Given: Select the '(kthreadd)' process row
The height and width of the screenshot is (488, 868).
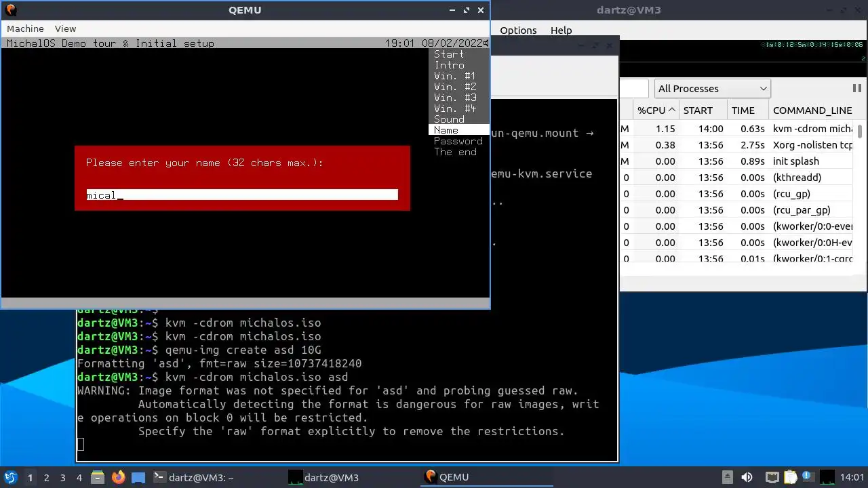Looking at the screenshot, I should tap(738, 178).
